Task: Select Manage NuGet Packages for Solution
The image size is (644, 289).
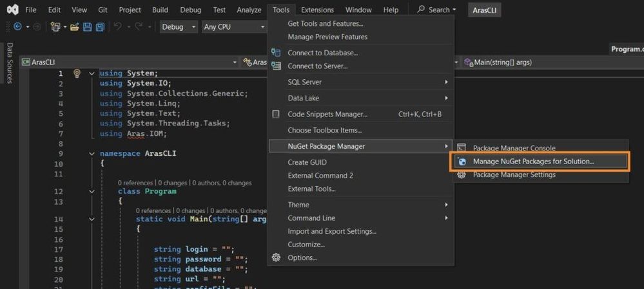Action: (533, 162)
